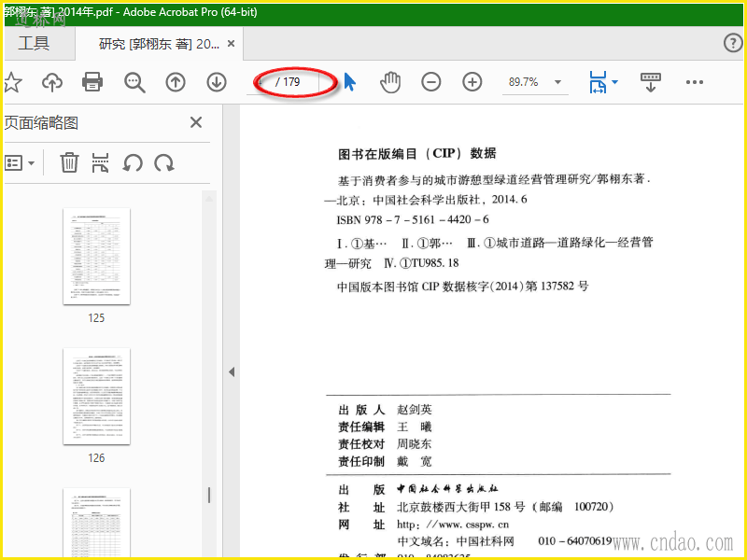Click the 图书在版编目（CIP）数据 heading
747x560 pixels.
pyautogui.click(x=416, y=154)
